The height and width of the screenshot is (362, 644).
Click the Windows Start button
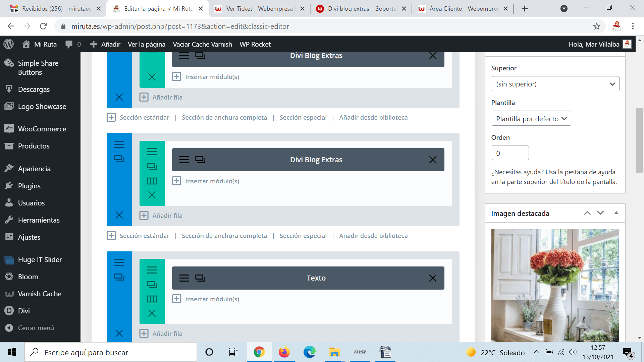[x=12, y=352]
